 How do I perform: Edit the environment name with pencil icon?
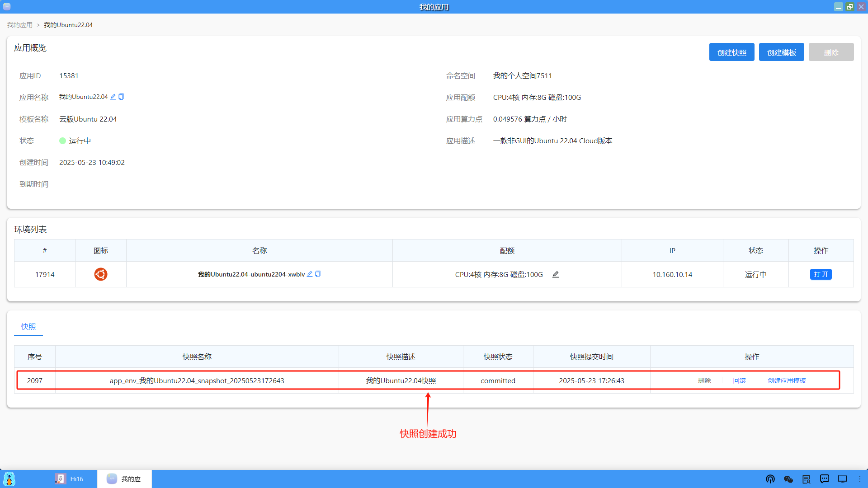click(x=310, y=274)
